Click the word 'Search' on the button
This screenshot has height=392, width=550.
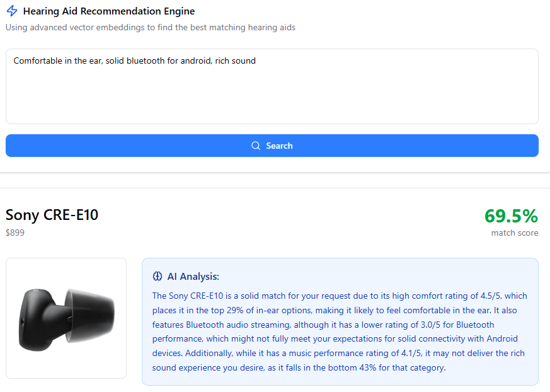click(x=279, y=146)
